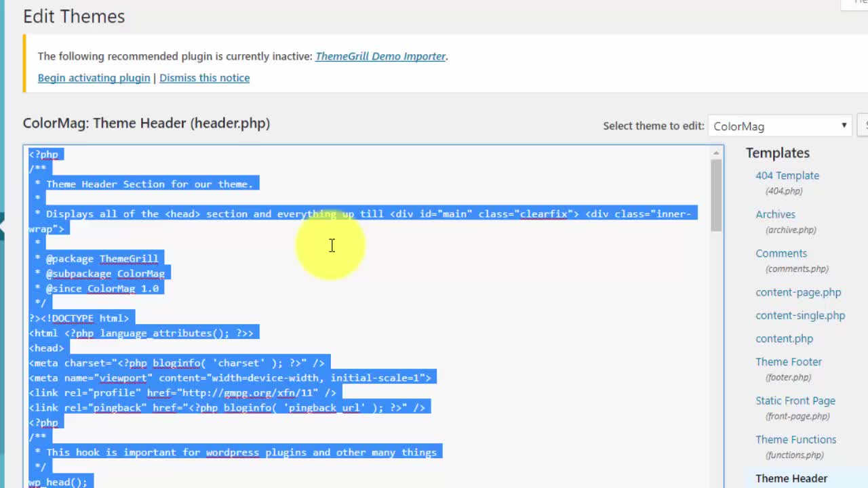Click the '(front-page.php)' filename text
This screenshot has width=868, height=488.
click(797, 416)
